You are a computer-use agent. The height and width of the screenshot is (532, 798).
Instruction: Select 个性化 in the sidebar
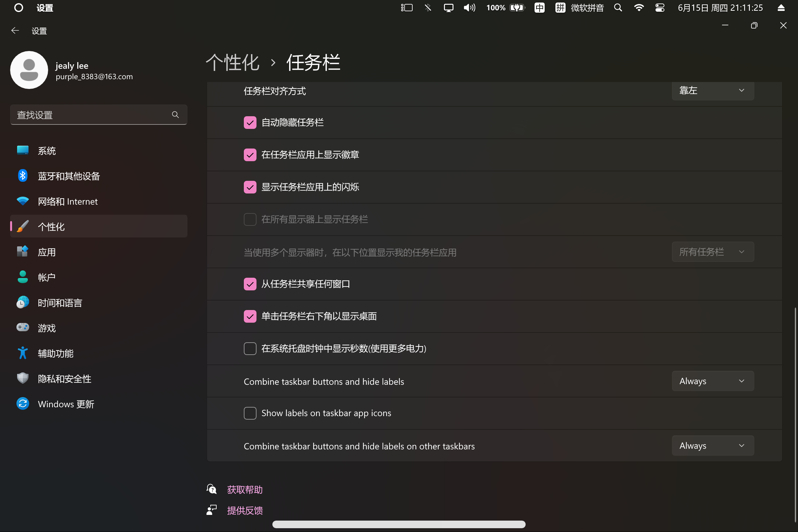(99, 226)
